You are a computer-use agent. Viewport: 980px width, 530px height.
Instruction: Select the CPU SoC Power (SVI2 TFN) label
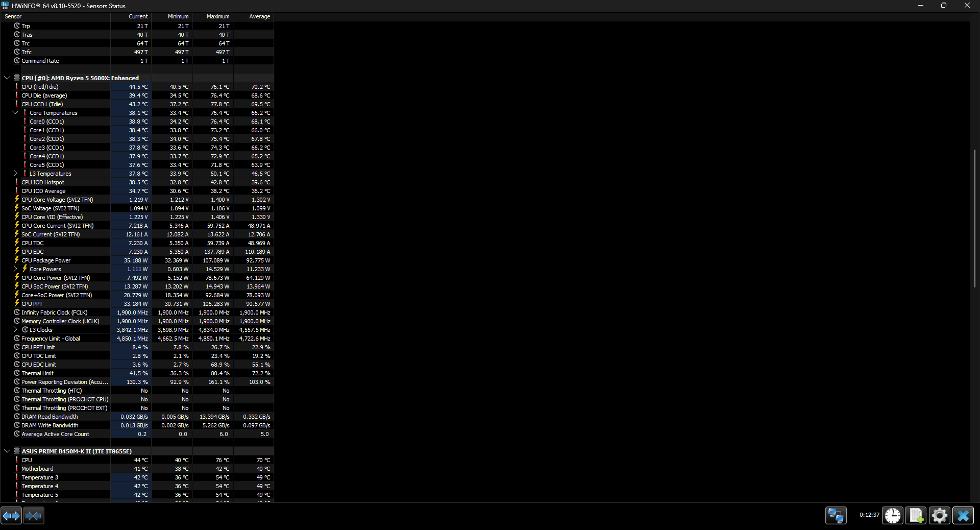pos(55,286)
